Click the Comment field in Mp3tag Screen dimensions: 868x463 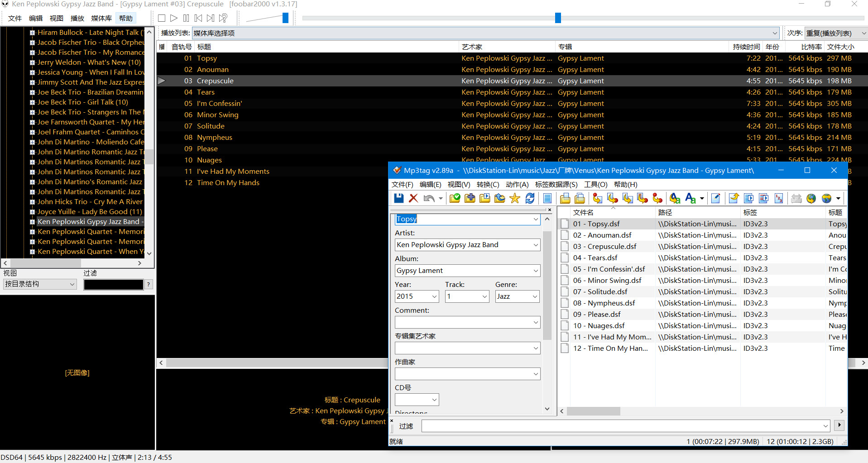tap(467, 322)
